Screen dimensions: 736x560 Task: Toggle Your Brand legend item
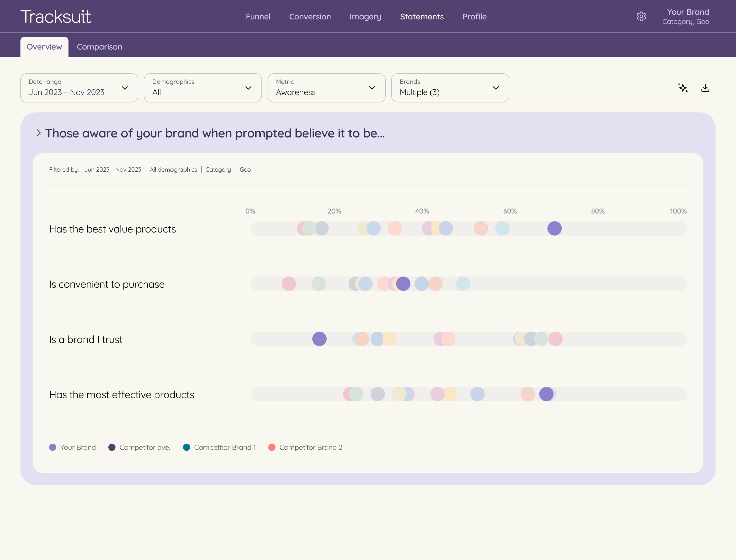[x=72, y=447]
